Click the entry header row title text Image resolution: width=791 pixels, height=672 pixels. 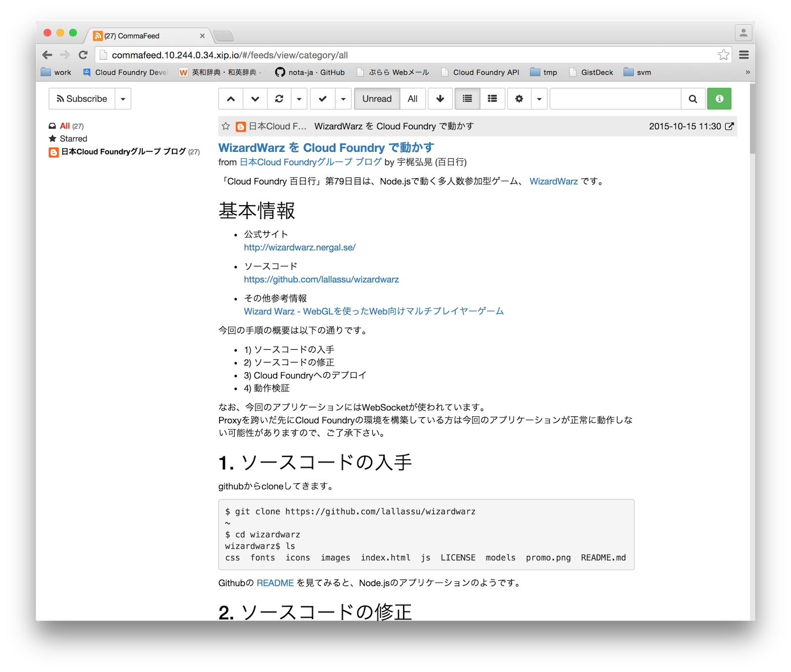coord(394,126)
